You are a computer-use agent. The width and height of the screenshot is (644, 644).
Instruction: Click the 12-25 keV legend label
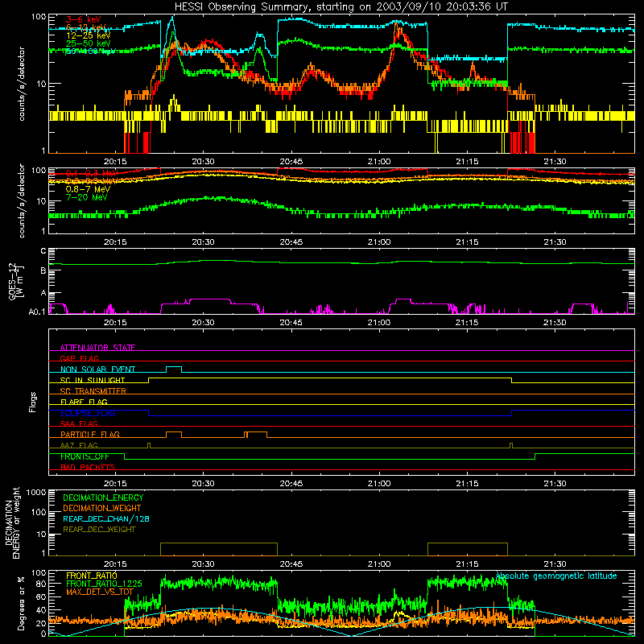(88, 35)
